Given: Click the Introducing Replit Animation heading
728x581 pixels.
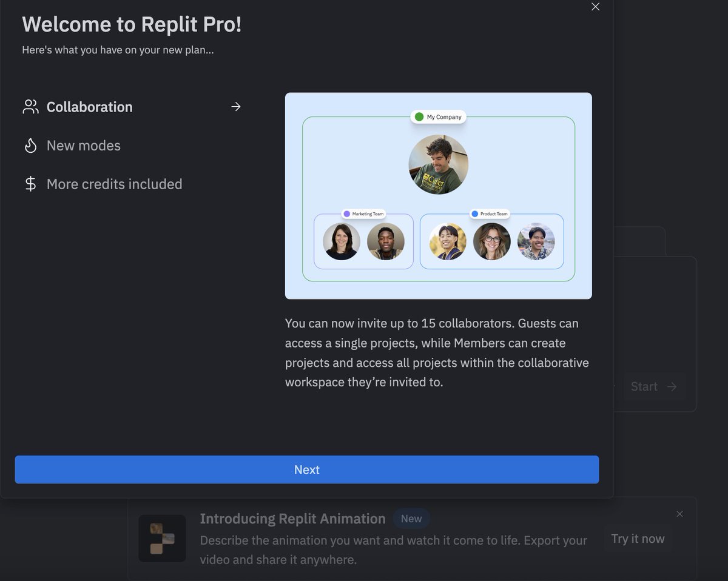Looking at the screenshot, I should [x=292, y=519].
